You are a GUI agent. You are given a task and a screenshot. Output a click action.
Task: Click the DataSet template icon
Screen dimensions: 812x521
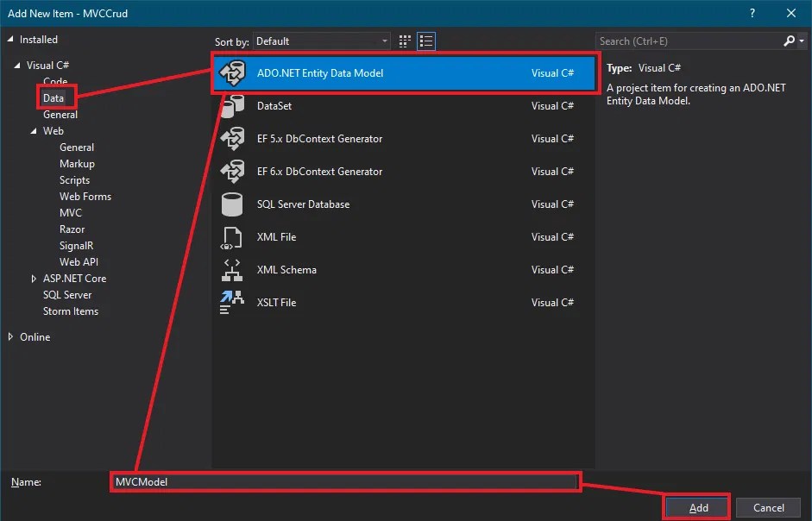click(232, 106)
